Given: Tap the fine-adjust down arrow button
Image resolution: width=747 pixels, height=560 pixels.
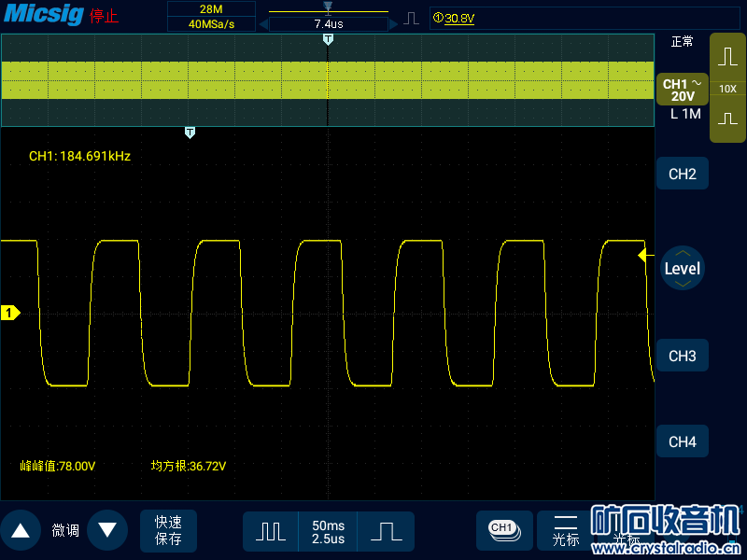Looking at the screenshot, I should [x=107, y=530].
